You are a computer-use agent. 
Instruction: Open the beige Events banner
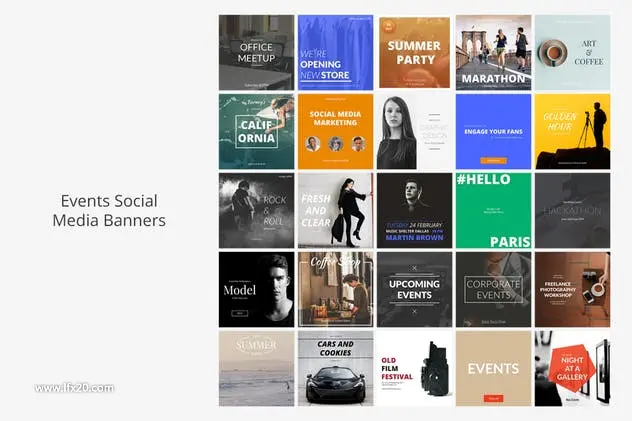pyautogui.click(x=493, y=368)
